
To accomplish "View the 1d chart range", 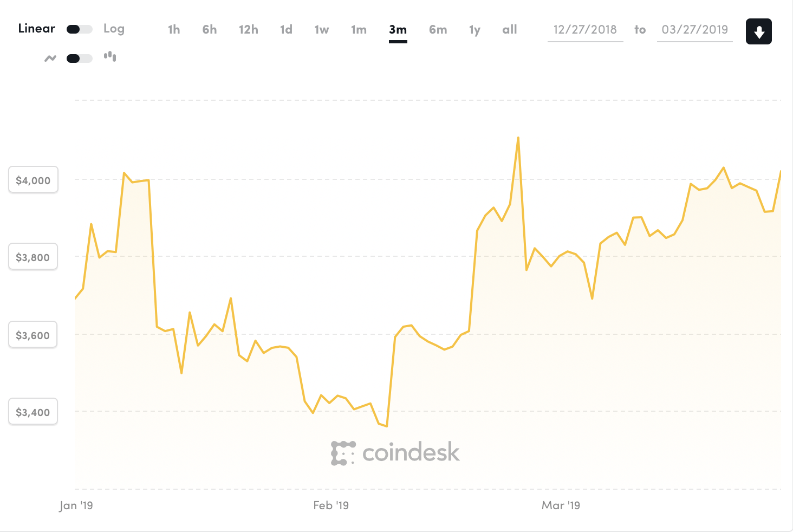I will [286, 30].
